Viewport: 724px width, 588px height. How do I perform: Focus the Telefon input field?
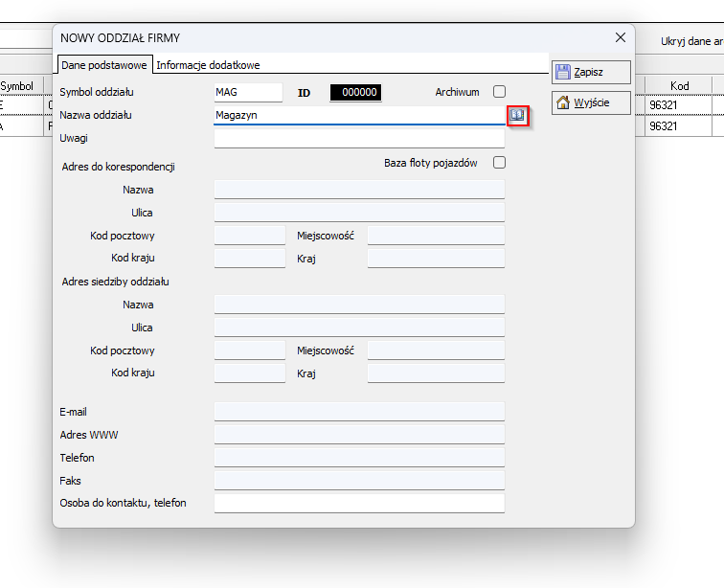coord(359,458)
